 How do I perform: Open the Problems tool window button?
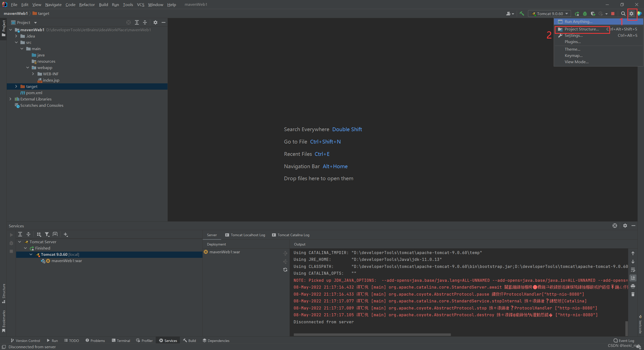click(95, 340)
